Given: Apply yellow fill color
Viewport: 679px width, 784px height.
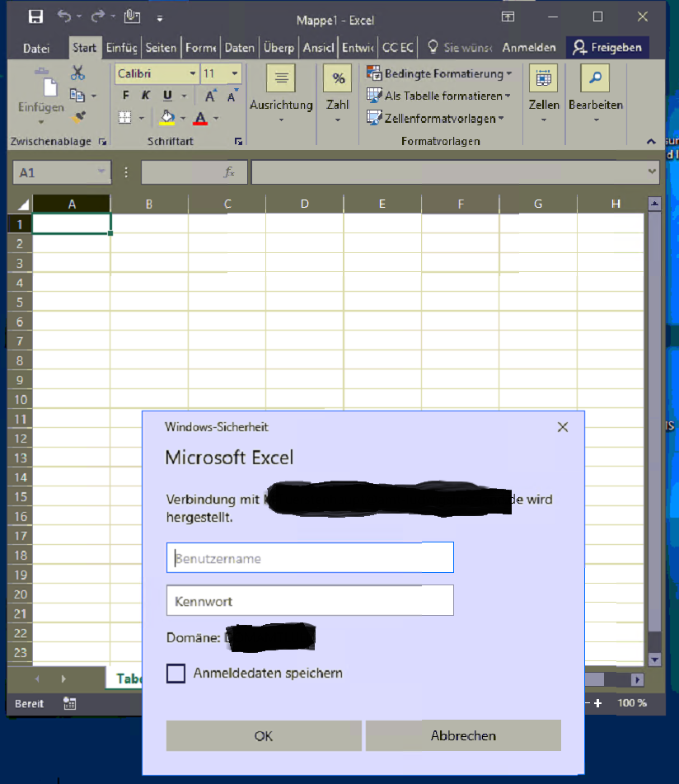Looking at the screenshot, I should tap(167, 118).
